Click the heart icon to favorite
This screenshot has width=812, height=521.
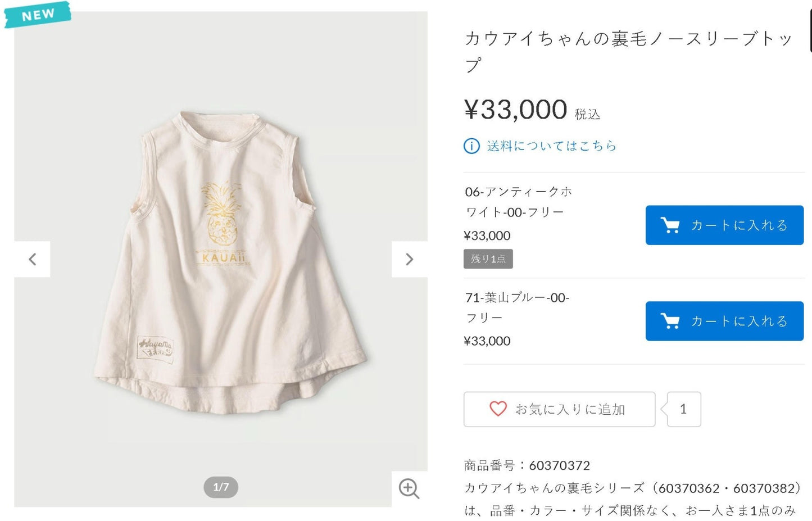[x=498, y=409]
